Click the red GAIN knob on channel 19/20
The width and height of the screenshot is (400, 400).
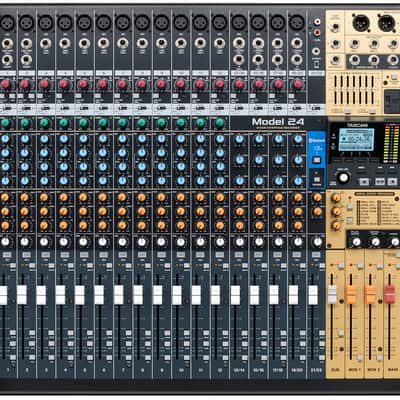pyautogui.click(x=297, y=84)
